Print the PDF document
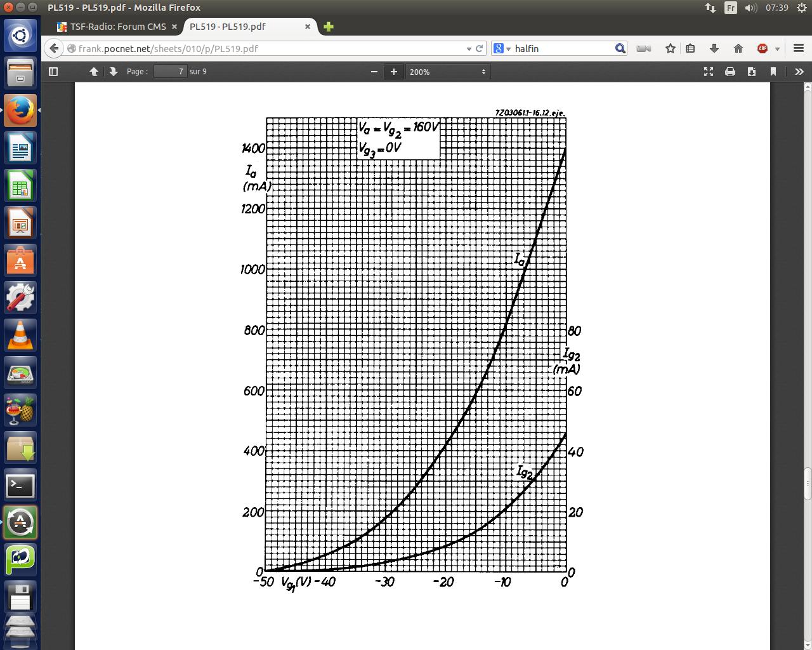The width and height of the screenshot is (812, 650). point(730,72)
